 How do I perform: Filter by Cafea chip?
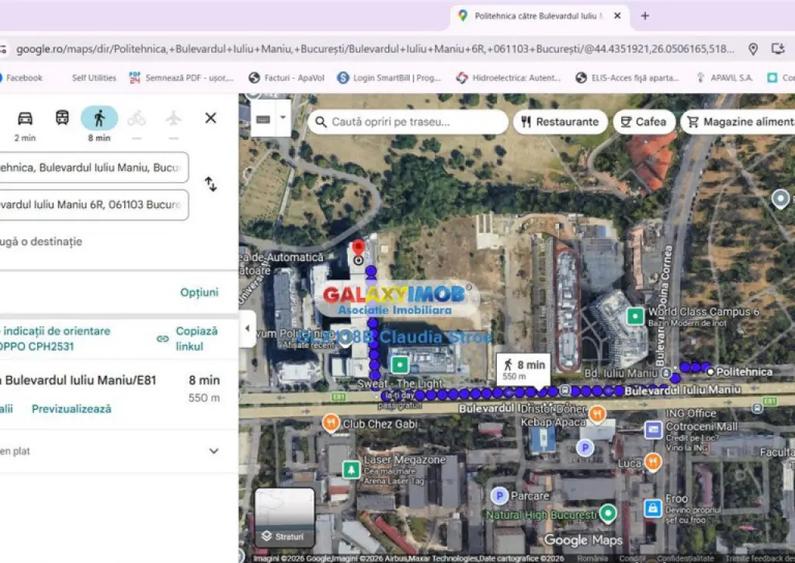(643, 122)
